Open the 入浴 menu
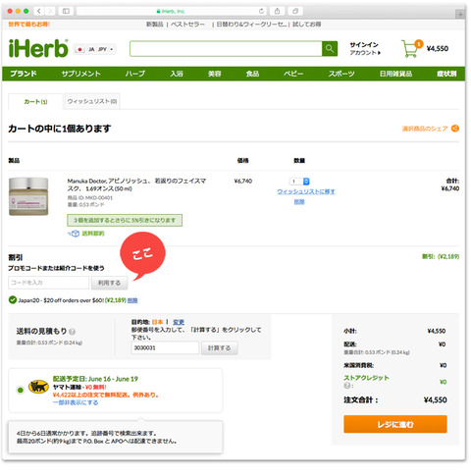 pyautogui.click(x=177, y=74)
